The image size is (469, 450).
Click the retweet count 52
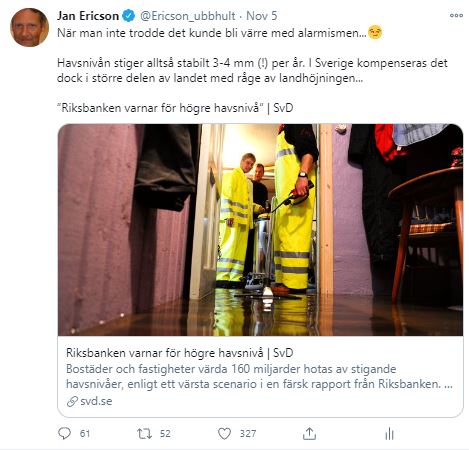[165, 434]
